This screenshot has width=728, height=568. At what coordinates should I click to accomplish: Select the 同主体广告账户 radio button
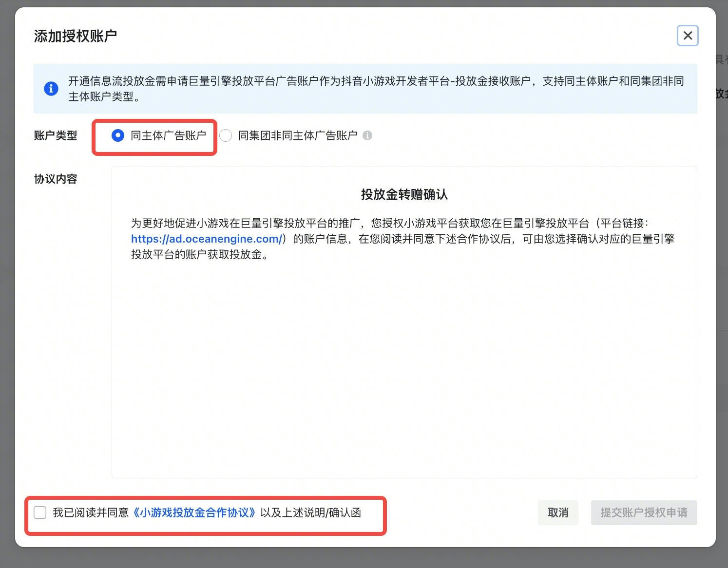(118, 135)
